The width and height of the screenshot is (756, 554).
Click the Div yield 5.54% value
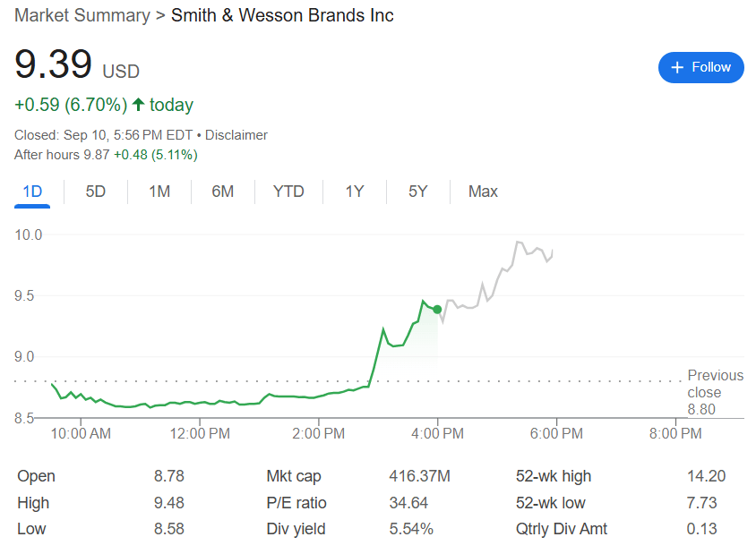coord(410,529)
